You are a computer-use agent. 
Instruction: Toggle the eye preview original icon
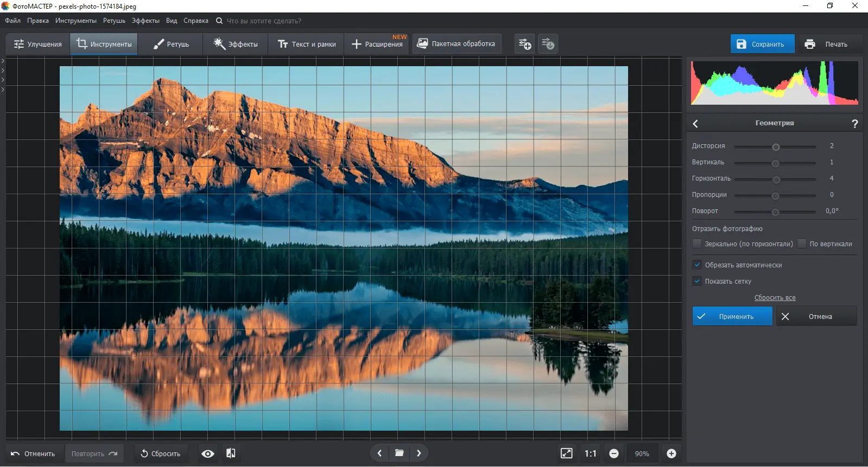[207, 453]
